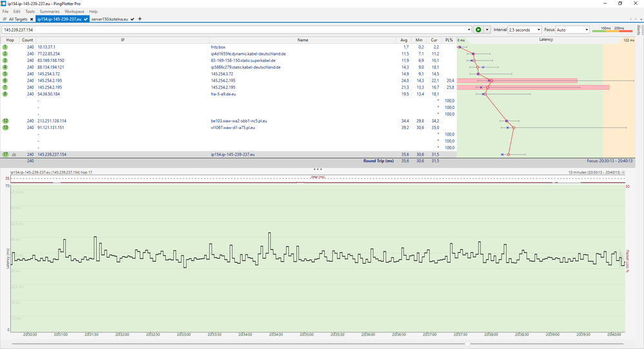This screenshot has width=644, height=349.
Task: Click the 25,8 packet loss value for hop 7
Action: pyautogui.click(x=450, y=87)
